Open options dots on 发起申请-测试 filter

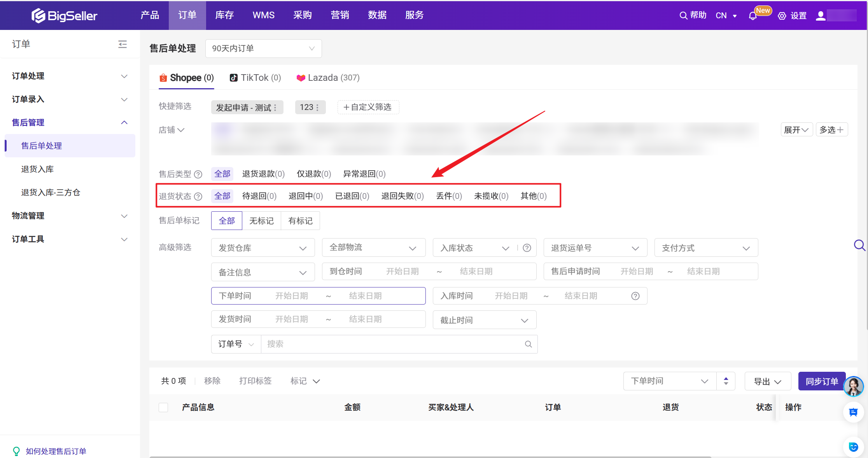275,108
